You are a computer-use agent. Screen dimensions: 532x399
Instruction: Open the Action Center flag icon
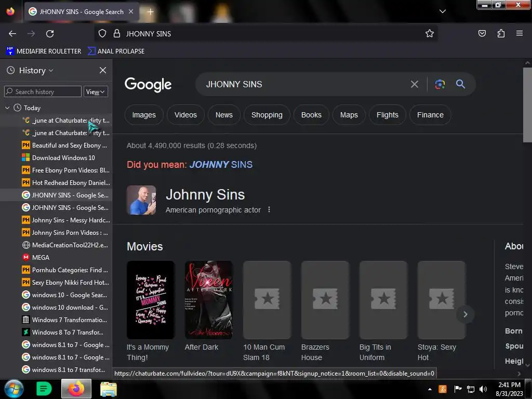pyautogui.click(x=458, y=389)
